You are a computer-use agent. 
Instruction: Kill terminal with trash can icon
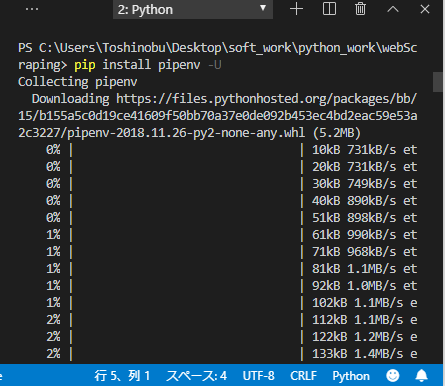click(x=360, y=9)
